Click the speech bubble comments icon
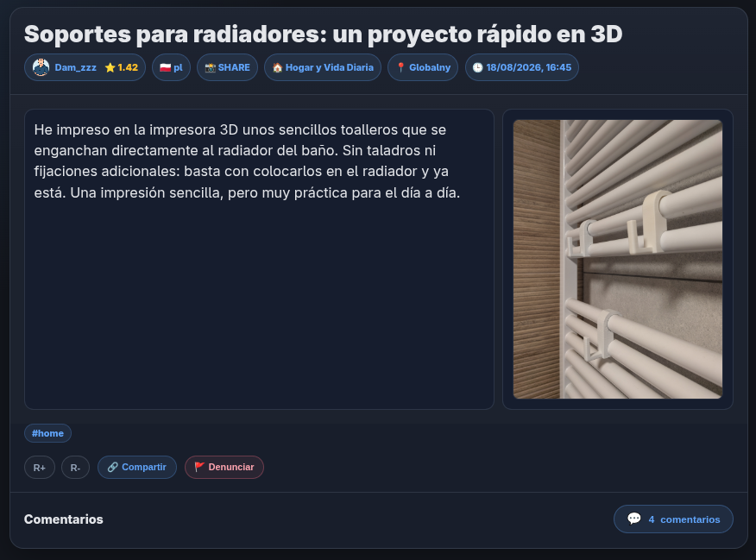The height and width of the screenshot is (560, 756). pyautogui.click(x=634, y=519)
